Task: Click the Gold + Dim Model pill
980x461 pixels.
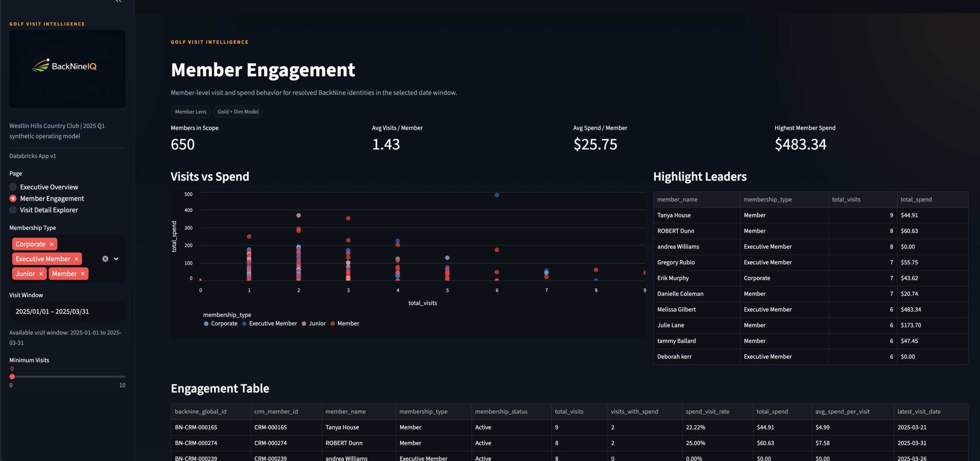Action: (238, 112)
